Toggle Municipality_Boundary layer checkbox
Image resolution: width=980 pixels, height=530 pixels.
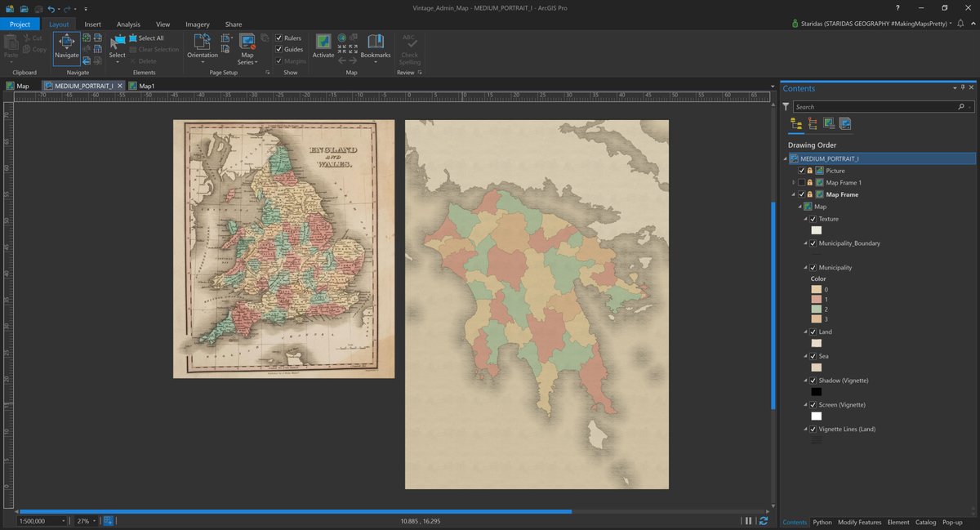point(813,243)
